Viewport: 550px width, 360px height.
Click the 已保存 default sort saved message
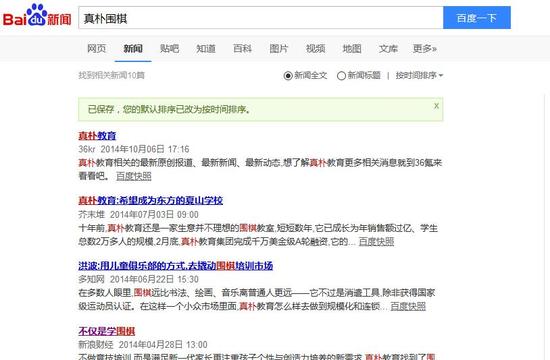click(x=169, y=109)
